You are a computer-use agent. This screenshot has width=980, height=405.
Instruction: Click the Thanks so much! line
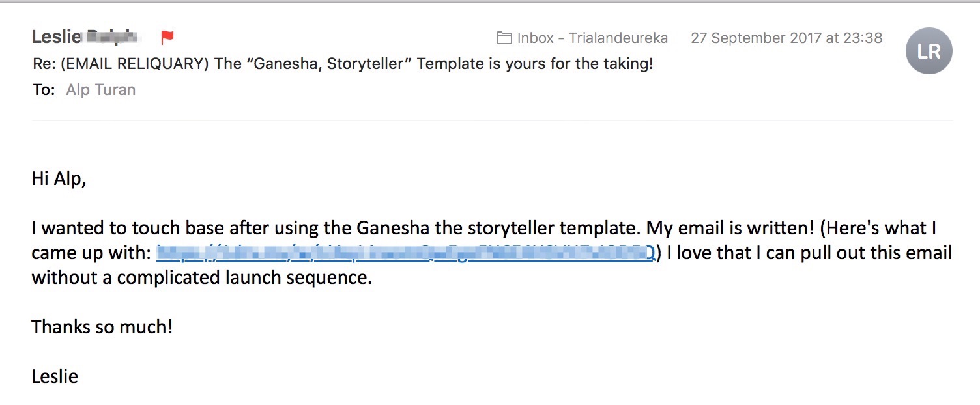(x=102, y=326)
